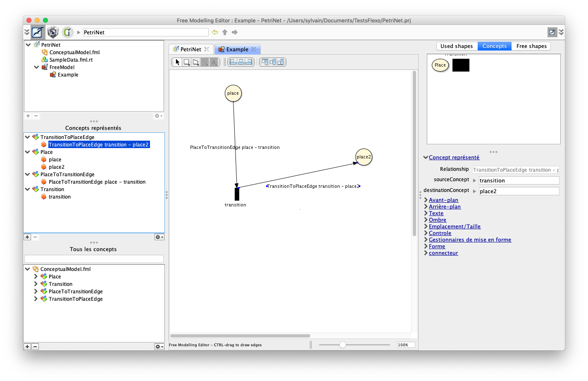The image size is (588, 381).
Task: Align selected shapes to horizontal center
Action: (x=241, y=62)
